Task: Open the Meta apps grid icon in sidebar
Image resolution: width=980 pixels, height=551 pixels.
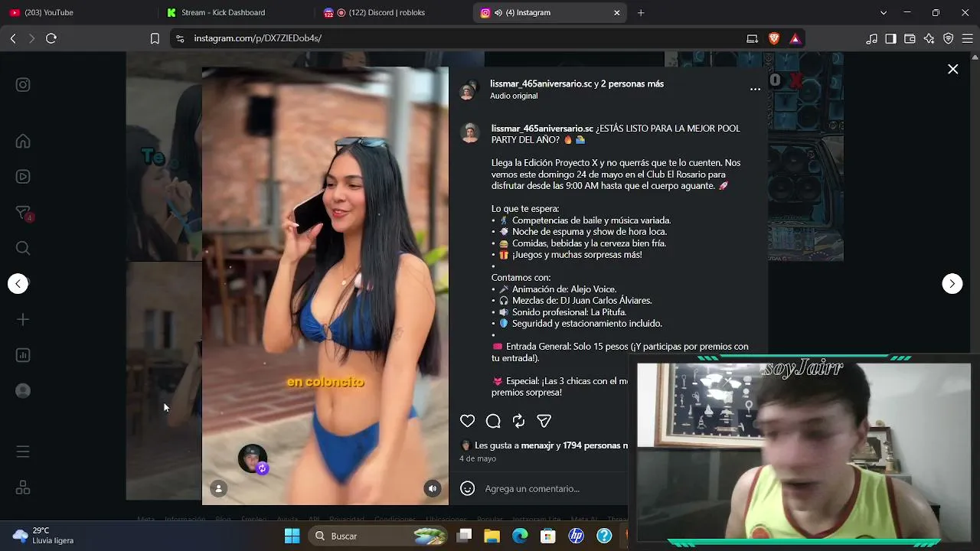Action: (x=23, y=487)
